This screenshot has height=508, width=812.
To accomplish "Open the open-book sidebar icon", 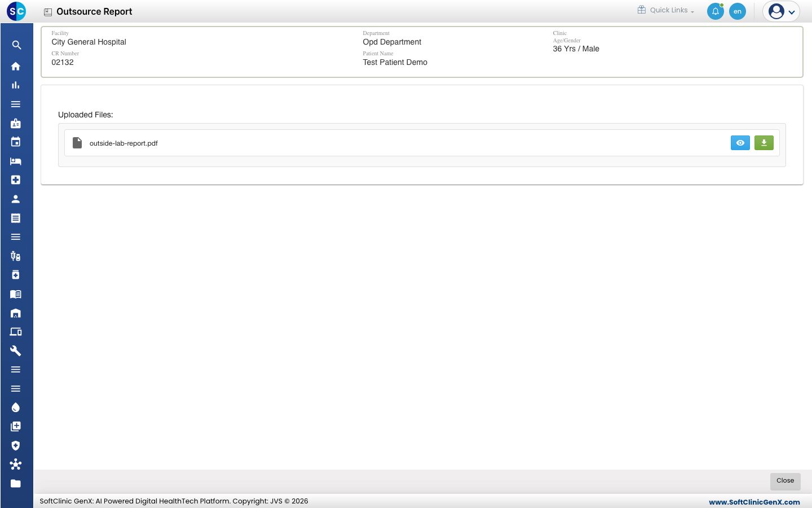I will pos(16,294).
